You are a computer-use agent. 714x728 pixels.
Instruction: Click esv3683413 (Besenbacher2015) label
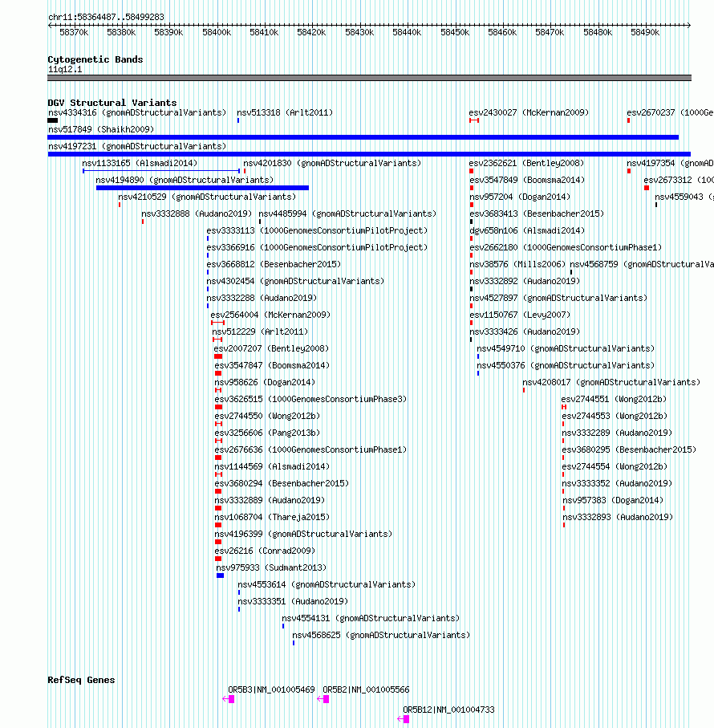click(x=537, y=214)
